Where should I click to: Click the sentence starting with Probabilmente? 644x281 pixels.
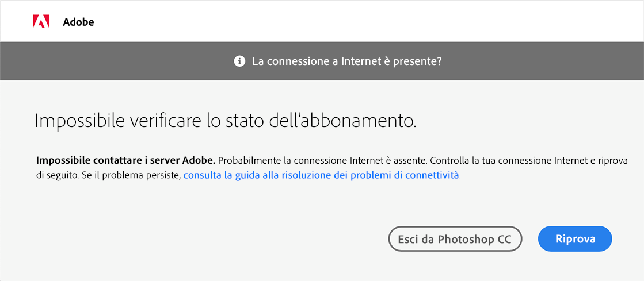point(323,161)
